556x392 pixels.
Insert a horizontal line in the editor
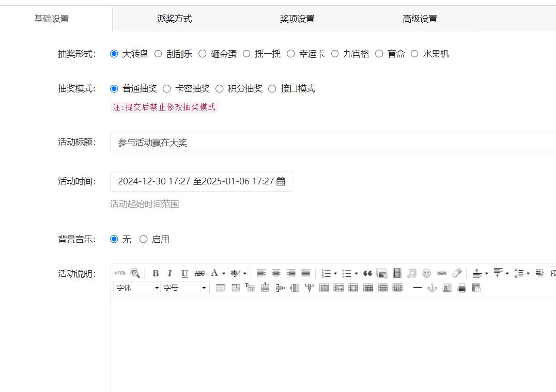(418, 288)
